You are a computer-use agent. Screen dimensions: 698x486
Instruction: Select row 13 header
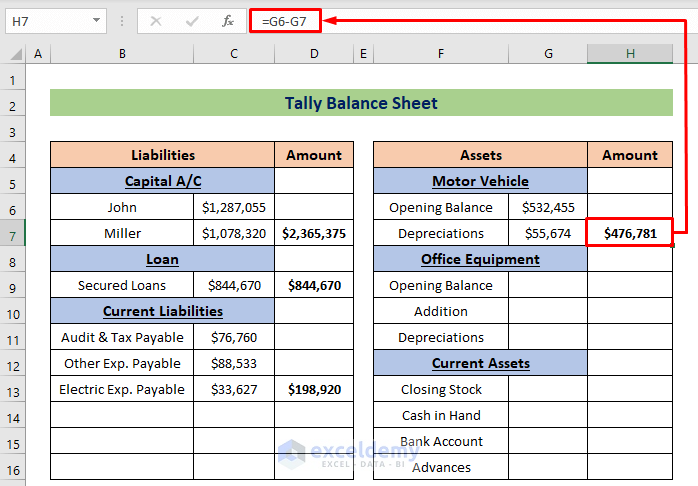pyautogui.click(x=13, y=389)
